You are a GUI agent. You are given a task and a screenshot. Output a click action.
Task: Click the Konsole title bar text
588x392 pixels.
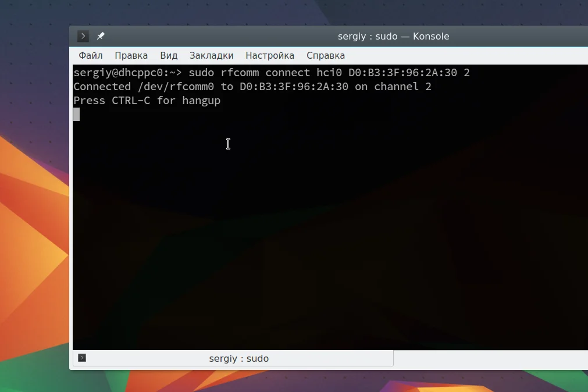(393, 37)
